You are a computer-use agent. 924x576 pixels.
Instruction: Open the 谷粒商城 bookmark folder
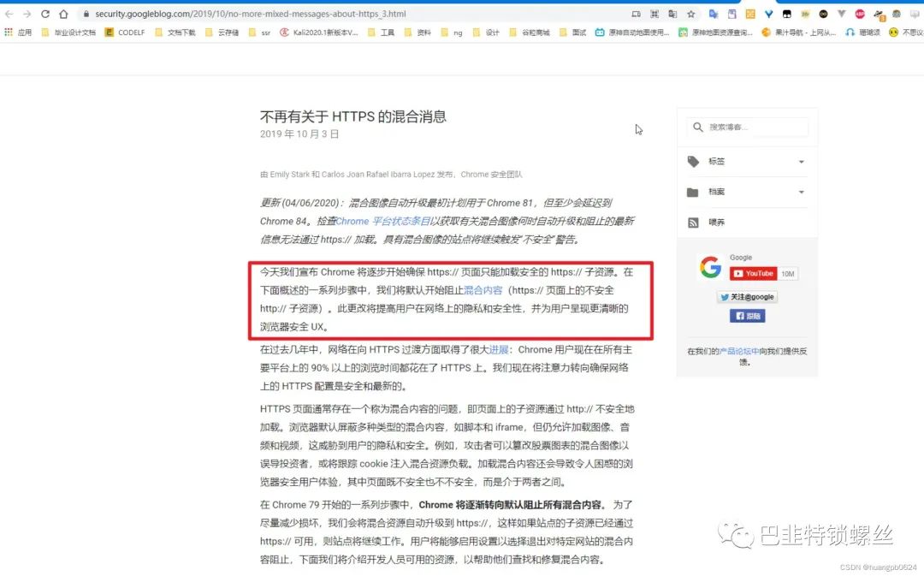point(530,33)
